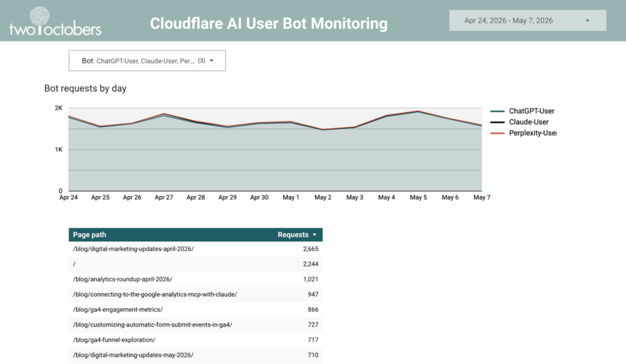This screenshot has height=364, width=626.
Task: Click the Perplexity-User legend entry
Action: 523,133
